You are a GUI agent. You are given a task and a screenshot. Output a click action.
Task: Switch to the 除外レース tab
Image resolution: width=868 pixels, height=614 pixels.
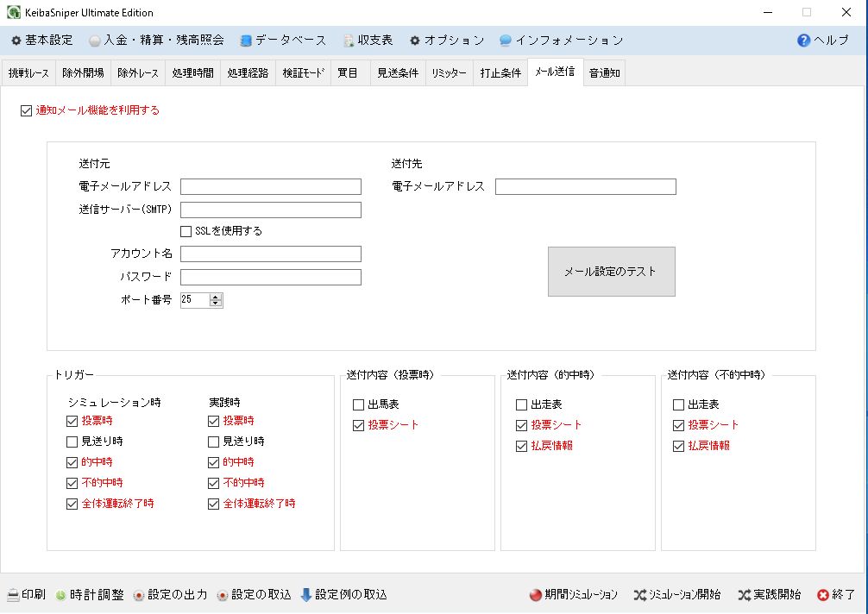pos(138,73)
